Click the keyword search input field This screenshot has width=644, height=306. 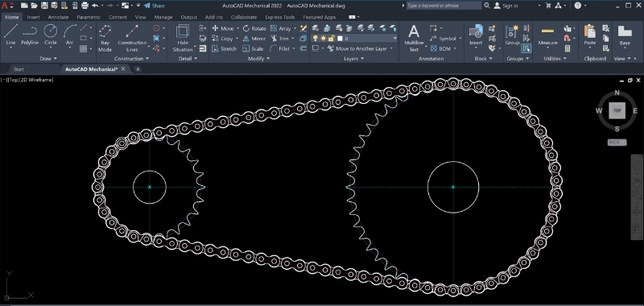tap(444, 6)
